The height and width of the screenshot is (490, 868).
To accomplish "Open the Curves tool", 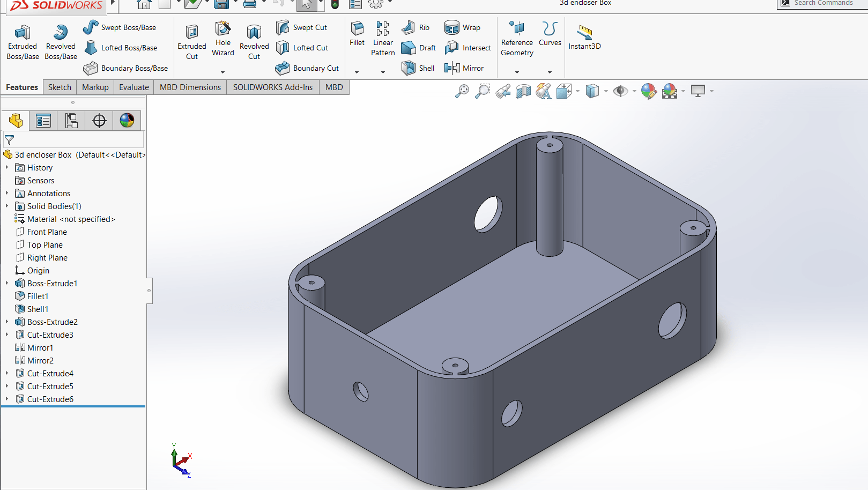I will coord(550,34).
